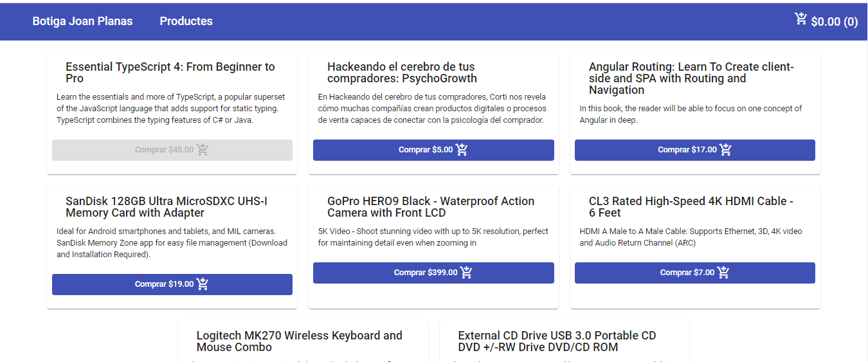This screenshot has height=362, width=868.
Task: Click the CL3 Rated HDMI Cable title
Action: (x=691, y=207)
